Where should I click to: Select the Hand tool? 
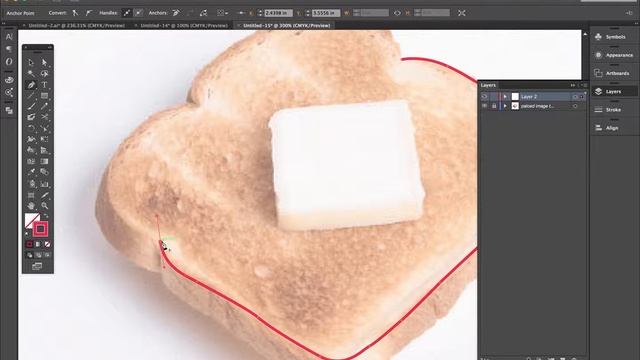[31, 206]
